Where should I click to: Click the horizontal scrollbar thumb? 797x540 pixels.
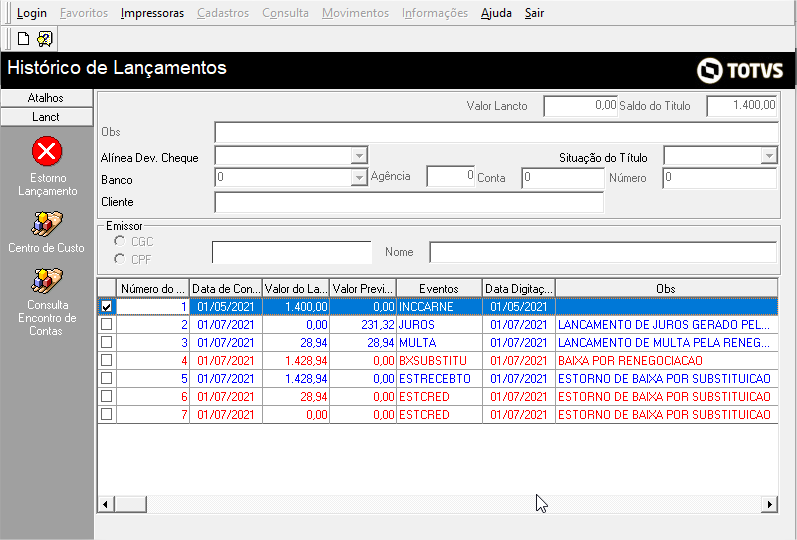tap(131, 504)
